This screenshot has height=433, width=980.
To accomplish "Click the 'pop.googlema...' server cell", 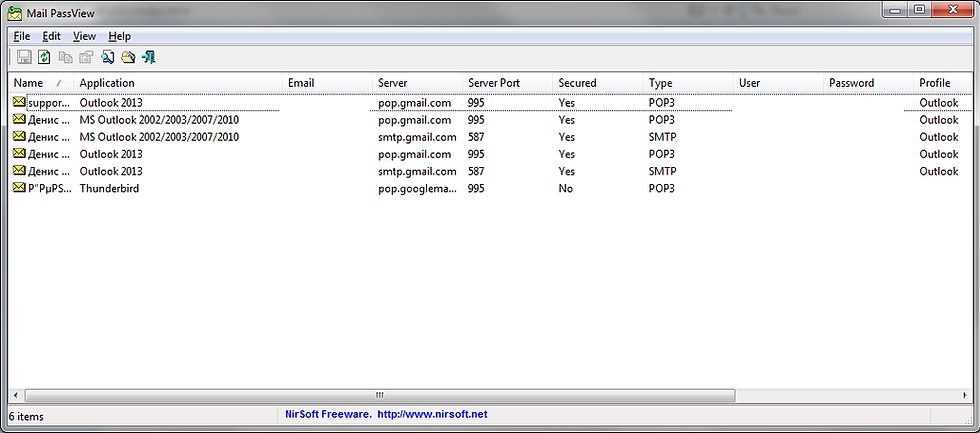I will click(x=418, y=188).
